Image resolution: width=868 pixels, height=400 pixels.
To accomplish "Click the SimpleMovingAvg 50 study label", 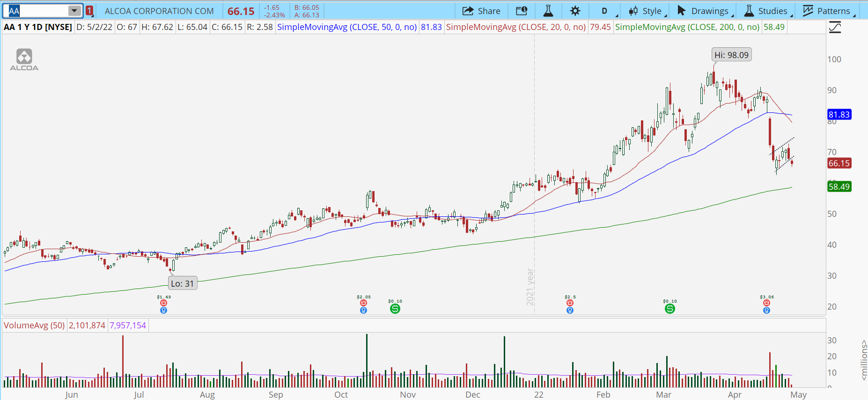I will (346, 27).
